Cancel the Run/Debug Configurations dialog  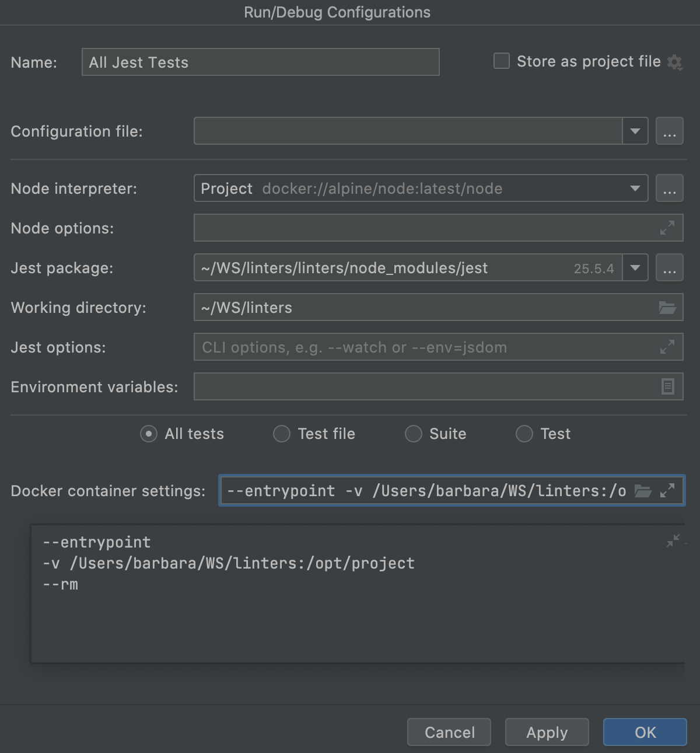coord(449,732)
